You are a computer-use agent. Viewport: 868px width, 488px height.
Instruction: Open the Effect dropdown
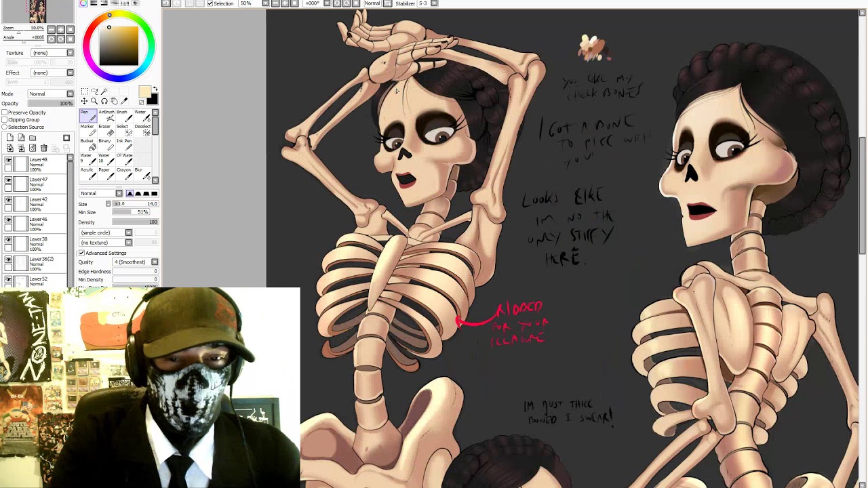[x=52, y=73]
